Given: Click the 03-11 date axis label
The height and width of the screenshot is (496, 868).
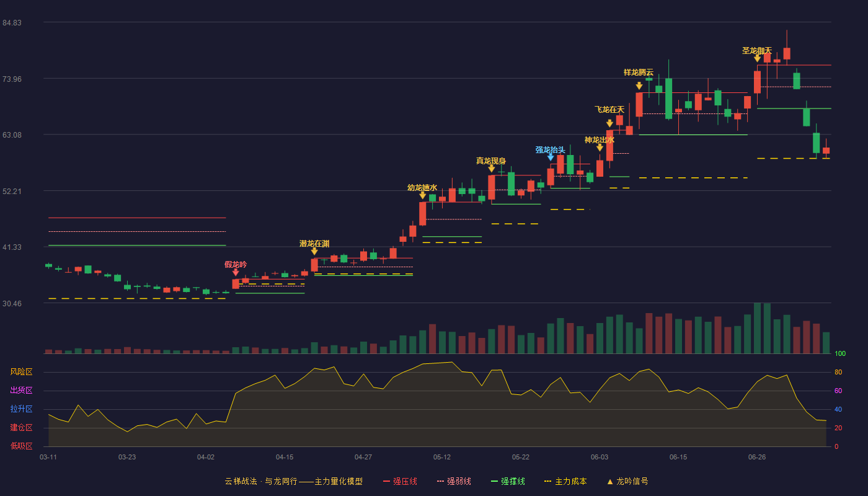Looking at the screenshot, I should click(x=48, y=457).
